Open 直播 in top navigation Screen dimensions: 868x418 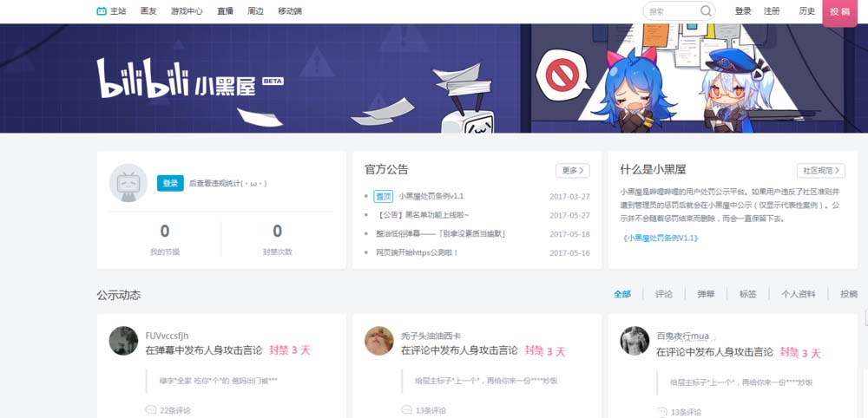[x=226, y=11]
